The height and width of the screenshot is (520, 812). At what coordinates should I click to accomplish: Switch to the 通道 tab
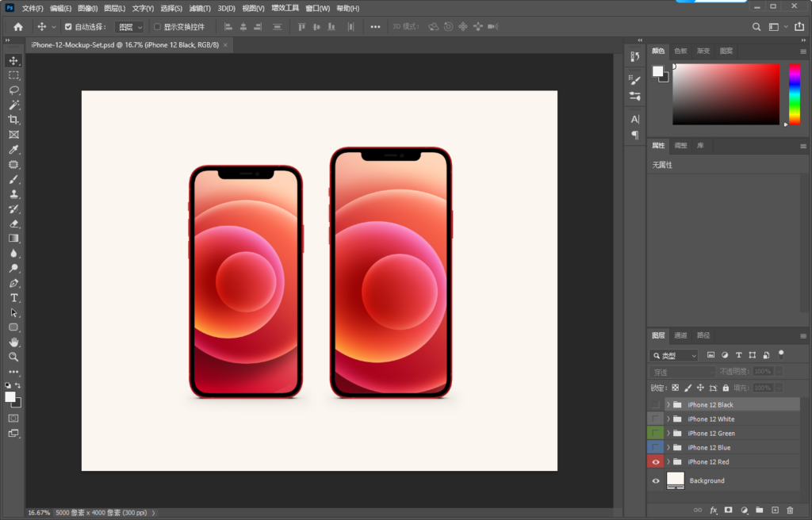click(x=680, y=335)
